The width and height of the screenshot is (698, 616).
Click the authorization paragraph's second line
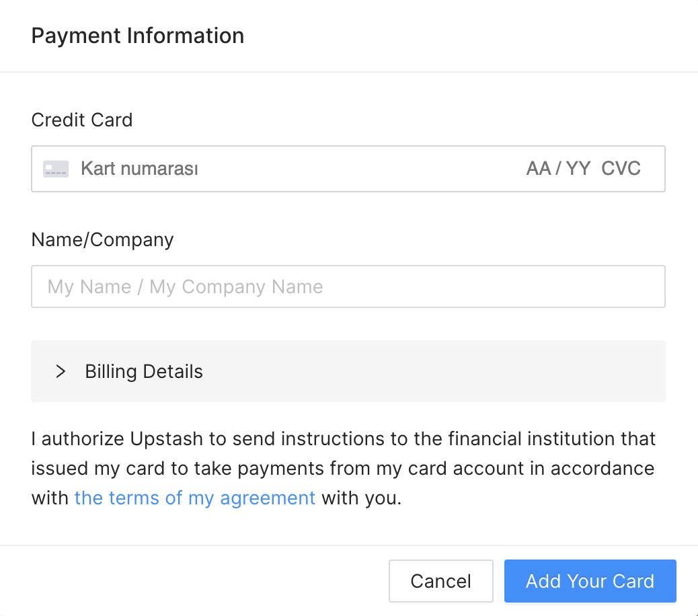pyautogui.click(x=343, y=469)
